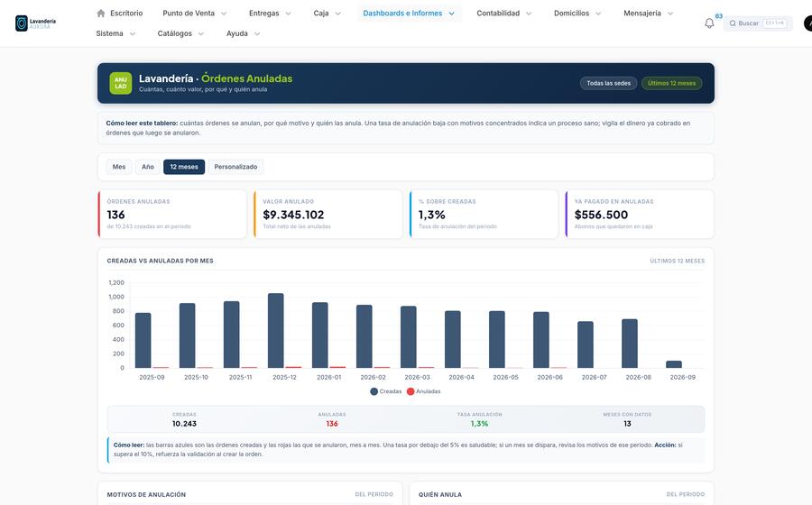This screenshot has height=505, width=812.
Task: Select the Año period tab
Action: pos(148,167)
